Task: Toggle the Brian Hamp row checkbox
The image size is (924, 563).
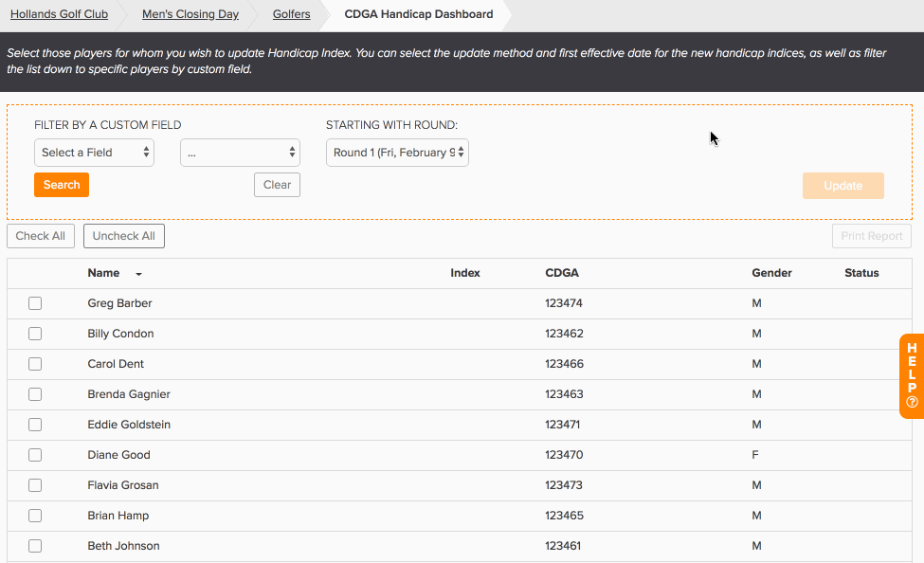Action: 35,516
